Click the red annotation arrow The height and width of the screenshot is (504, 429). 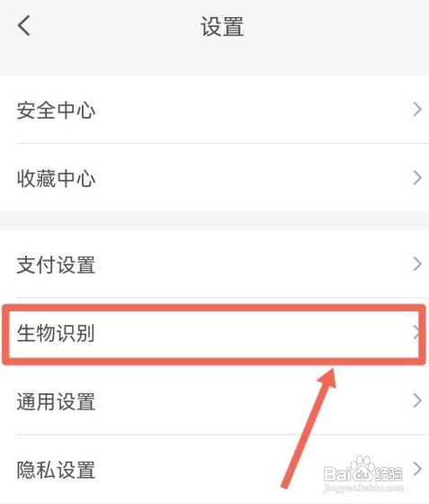coord(308,427)
